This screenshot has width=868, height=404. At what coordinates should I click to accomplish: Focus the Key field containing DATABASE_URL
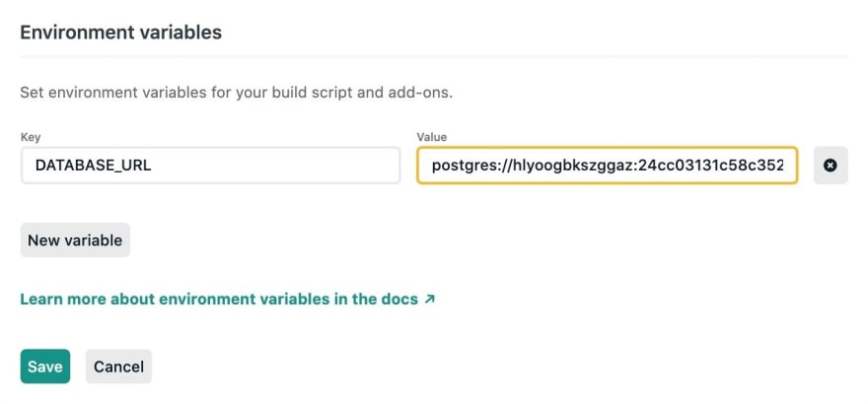210,166
